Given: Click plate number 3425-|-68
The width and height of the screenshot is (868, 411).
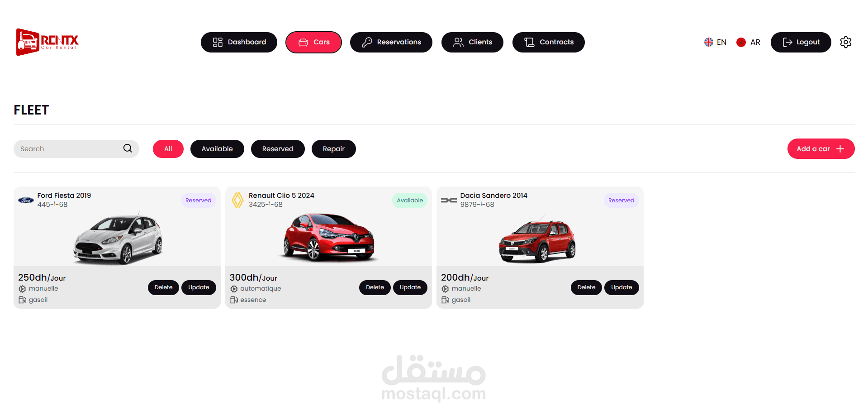Looking at the screenshot, I should [266, 205].
